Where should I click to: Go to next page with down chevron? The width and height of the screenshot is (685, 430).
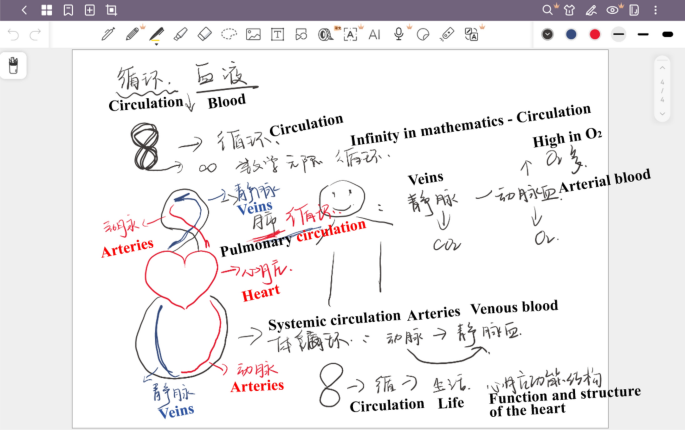662,114
